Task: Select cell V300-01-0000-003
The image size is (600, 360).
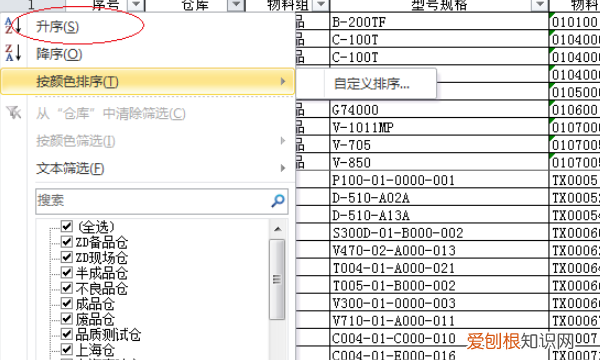Action: click(439, 303)
